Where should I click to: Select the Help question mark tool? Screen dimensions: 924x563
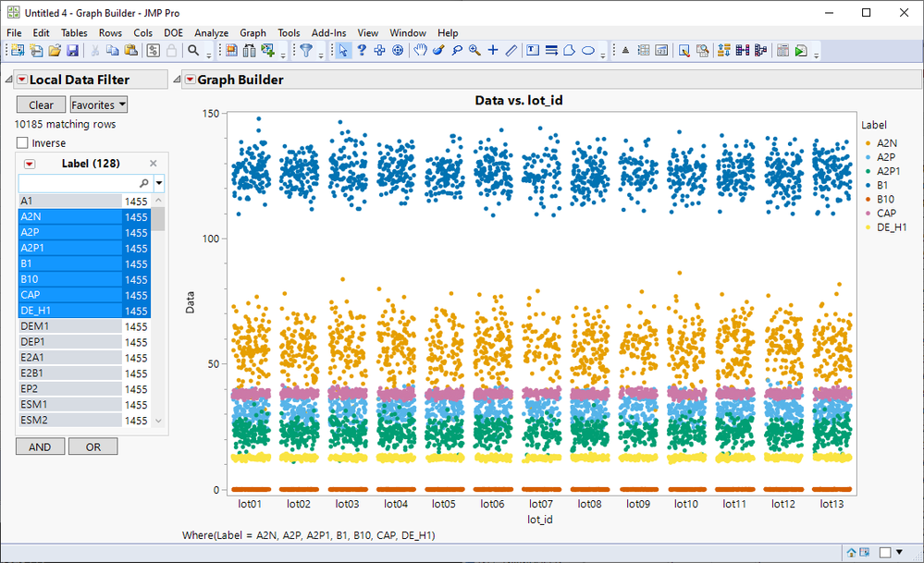coord(362,51)
